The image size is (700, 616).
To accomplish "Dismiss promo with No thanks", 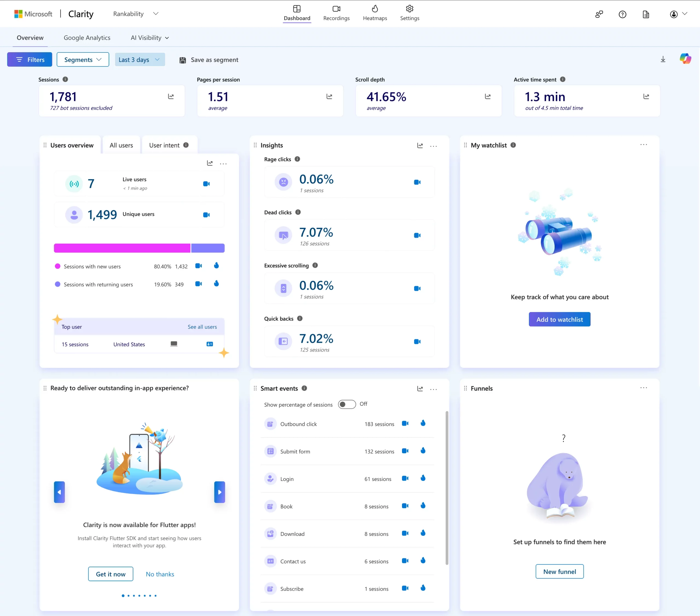I will (160, 574).
